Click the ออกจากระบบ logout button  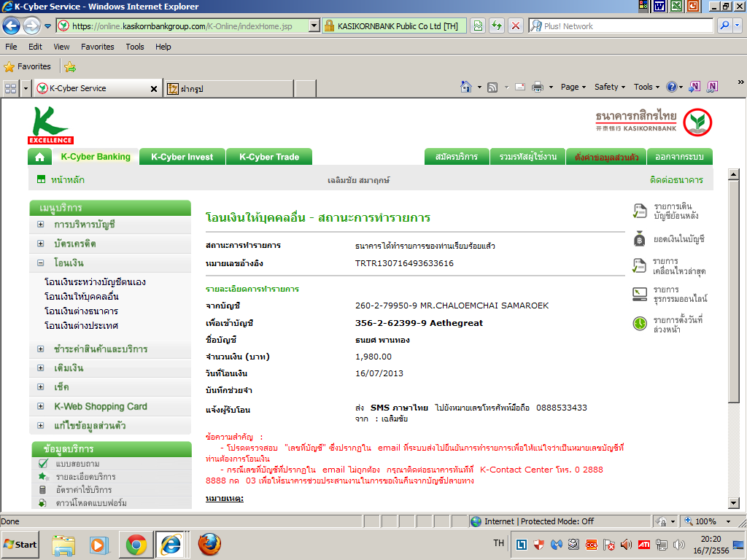pos(679,157)
